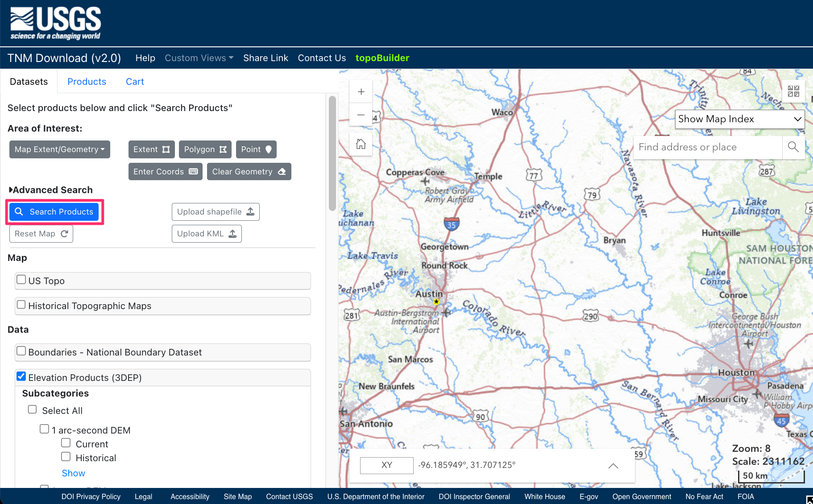Draw area with the Extent tool
The width and height of the screenshot is (813, 504).
[x=151, y=149]
